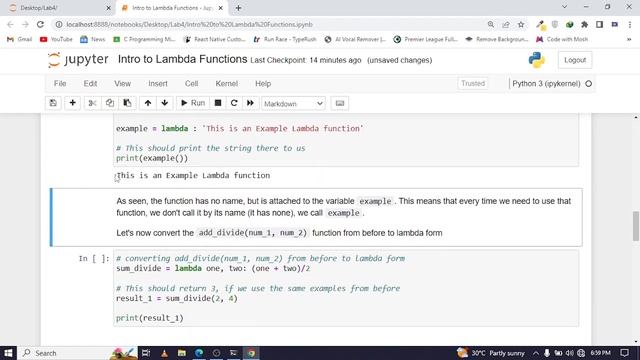Copy selected cells using the toolbar icon
The image size is (640, 360).
[x=110, y=103]
